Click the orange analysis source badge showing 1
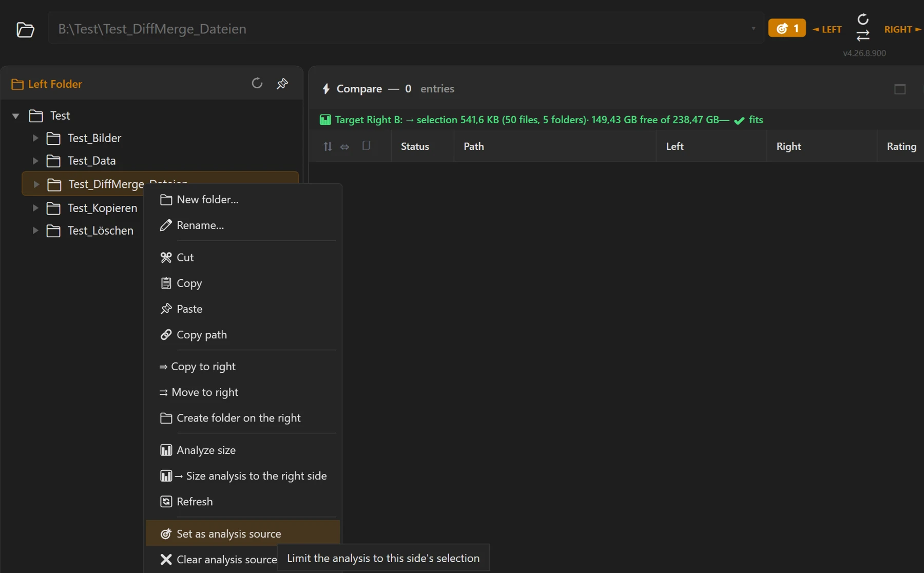924x573 pixels. pyautogui.click(x=787, y=28)
